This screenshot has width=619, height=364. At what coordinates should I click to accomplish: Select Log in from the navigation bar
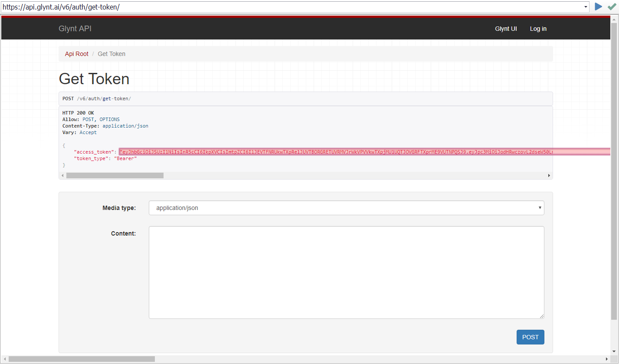pos(538,29)
